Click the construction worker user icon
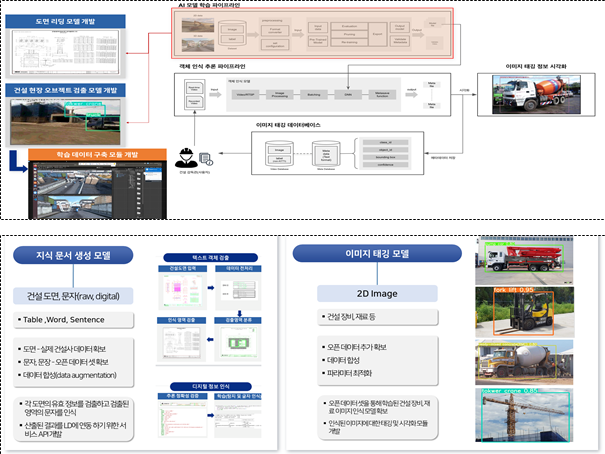Viewport: 605px width, 454px height. coord(186,156)
